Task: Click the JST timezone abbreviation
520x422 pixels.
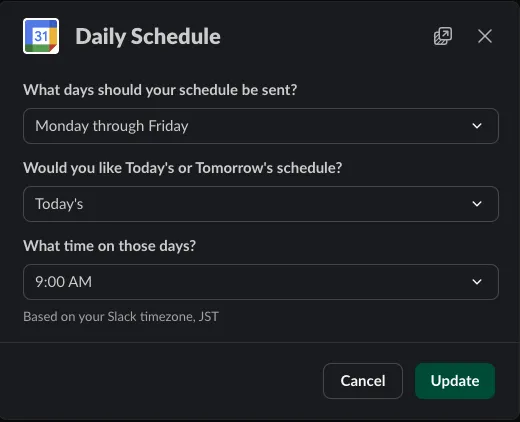Action: tap(209, 316)
